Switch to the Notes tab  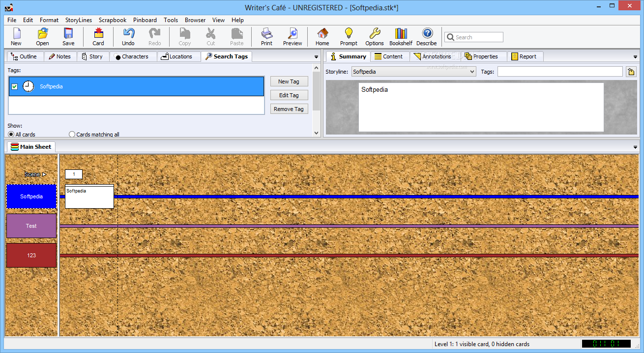60,56
